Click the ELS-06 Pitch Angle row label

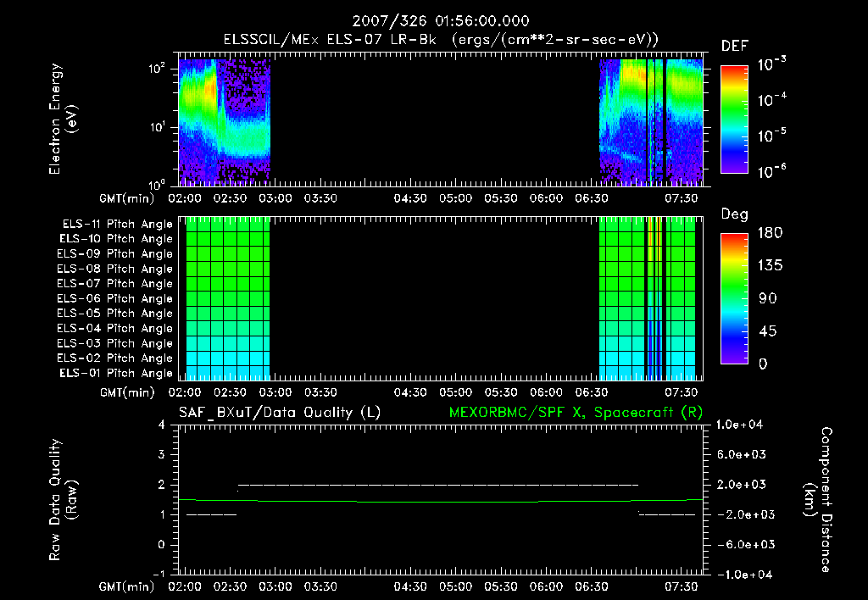(x=115, y=299)
